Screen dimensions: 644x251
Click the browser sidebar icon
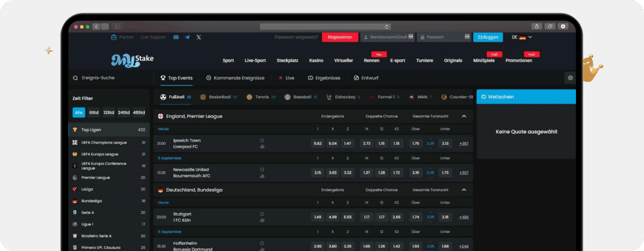pyautogui.click(x=117, y=27)
